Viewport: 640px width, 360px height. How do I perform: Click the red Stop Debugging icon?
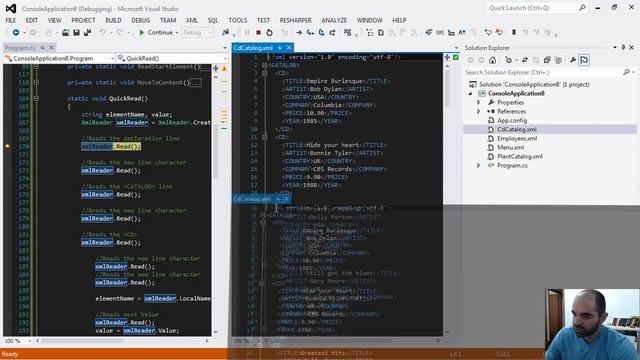point(258,33)
